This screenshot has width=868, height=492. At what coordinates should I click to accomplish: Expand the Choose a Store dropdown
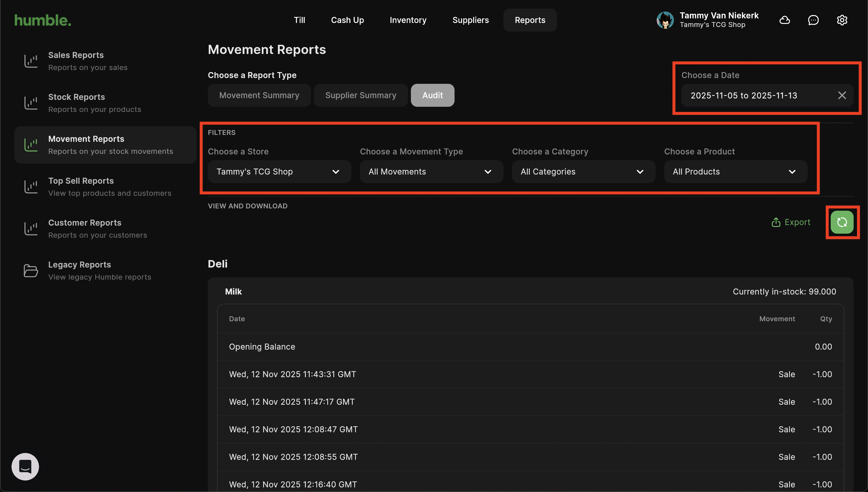click(x=279, y=172)
